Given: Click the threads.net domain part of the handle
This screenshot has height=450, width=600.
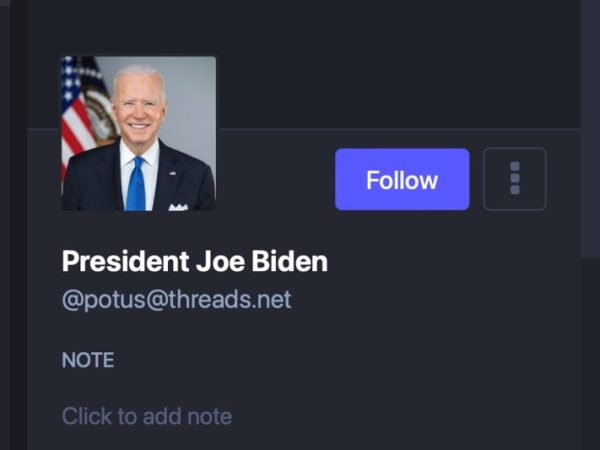Looking at the screenshot, I should pyautogui.click(x=230, y=300).
